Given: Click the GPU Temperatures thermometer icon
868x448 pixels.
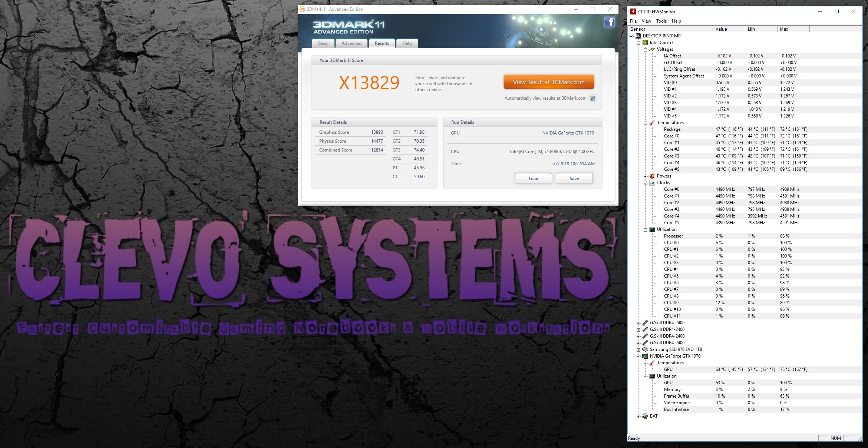Looking at the screenshot, I should 652,363.
